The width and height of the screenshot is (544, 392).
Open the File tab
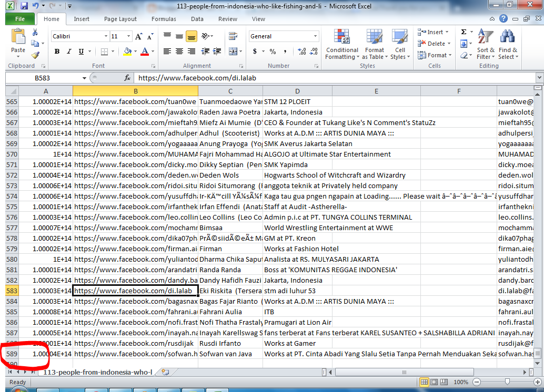(20, 19)
